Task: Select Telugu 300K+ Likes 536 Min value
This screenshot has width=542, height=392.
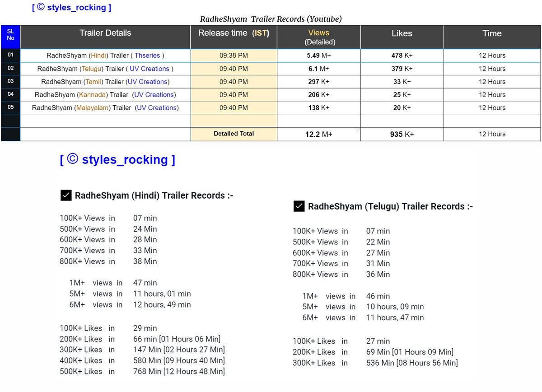Action: tap(412, 363)
